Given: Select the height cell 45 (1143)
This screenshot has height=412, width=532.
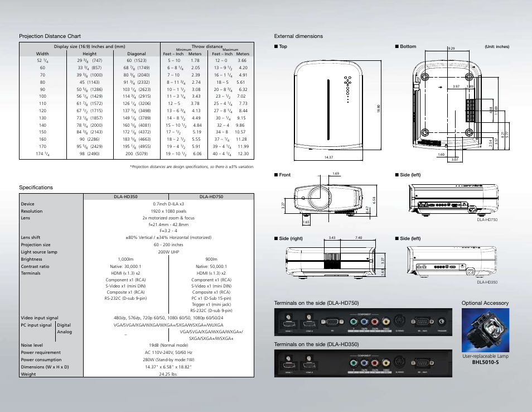Looking at the screenshot, I should pyautogui.click(x=89, y=82).
